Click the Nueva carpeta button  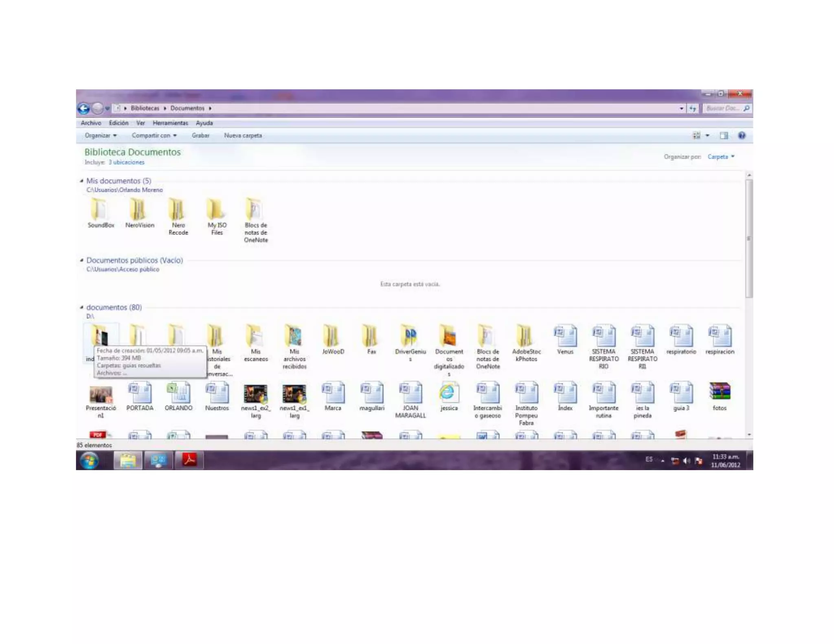[243, 136]
